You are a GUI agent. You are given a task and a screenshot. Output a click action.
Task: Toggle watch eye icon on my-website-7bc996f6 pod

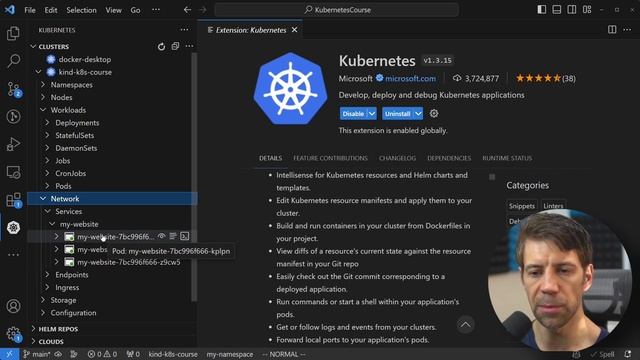point(162,236)
